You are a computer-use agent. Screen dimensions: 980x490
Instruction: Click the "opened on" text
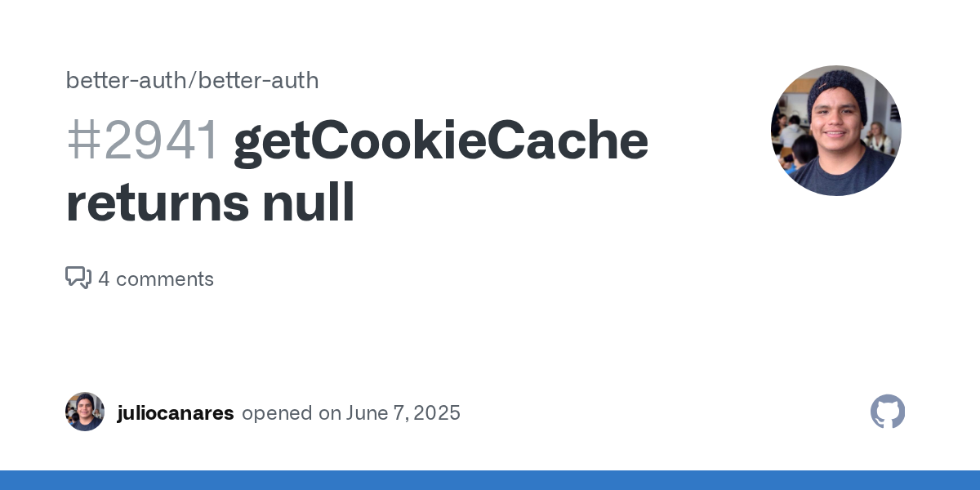[291, 413]
